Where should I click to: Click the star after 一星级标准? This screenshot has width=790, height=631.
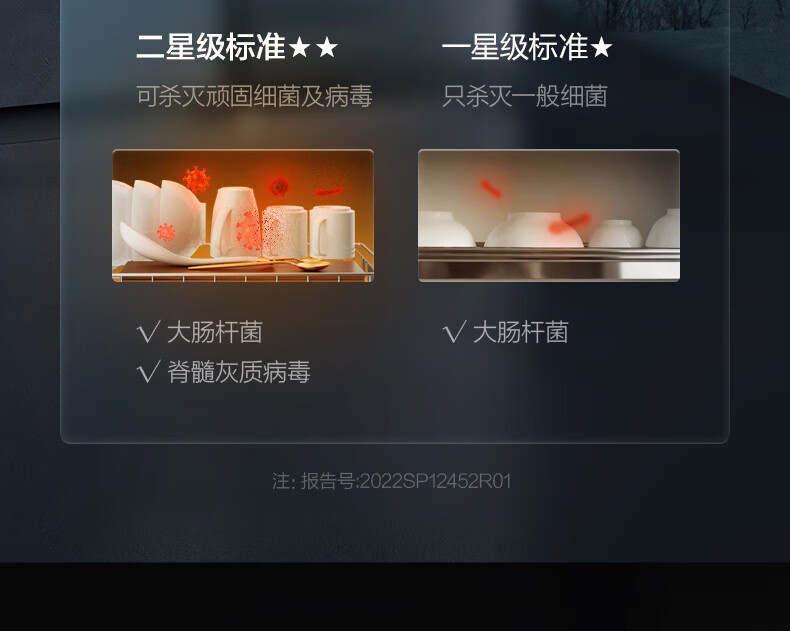click(601, 48)
